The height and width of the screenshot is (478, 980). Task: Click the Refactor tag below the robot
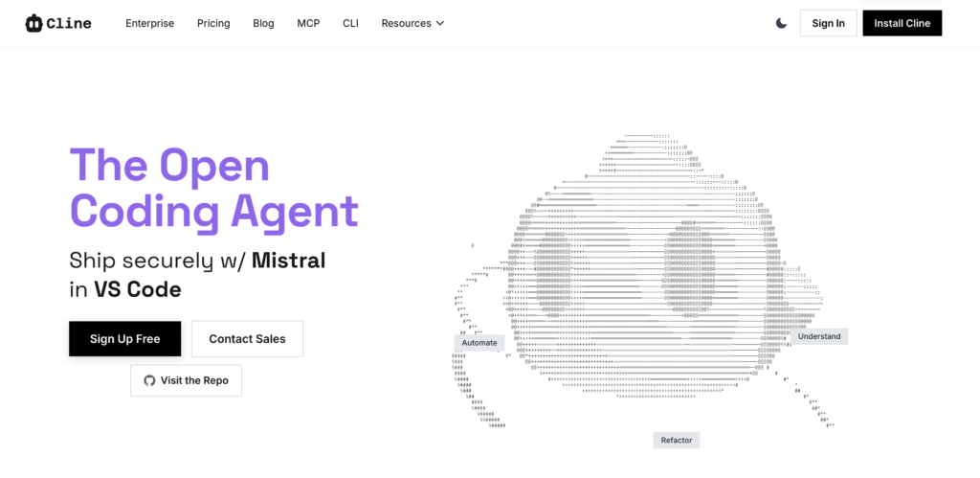pos(676,441)
